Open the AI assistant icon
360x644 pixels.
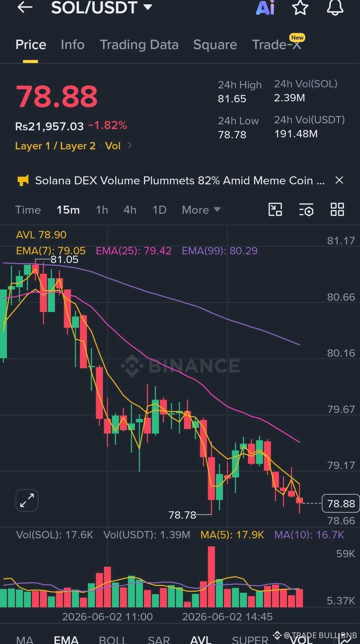[266, 7]
